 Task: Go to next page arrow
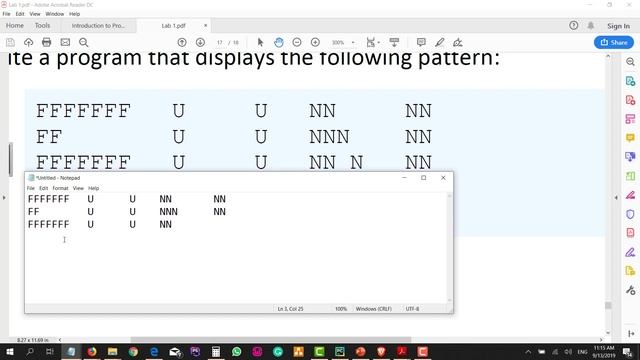(200, 42)
